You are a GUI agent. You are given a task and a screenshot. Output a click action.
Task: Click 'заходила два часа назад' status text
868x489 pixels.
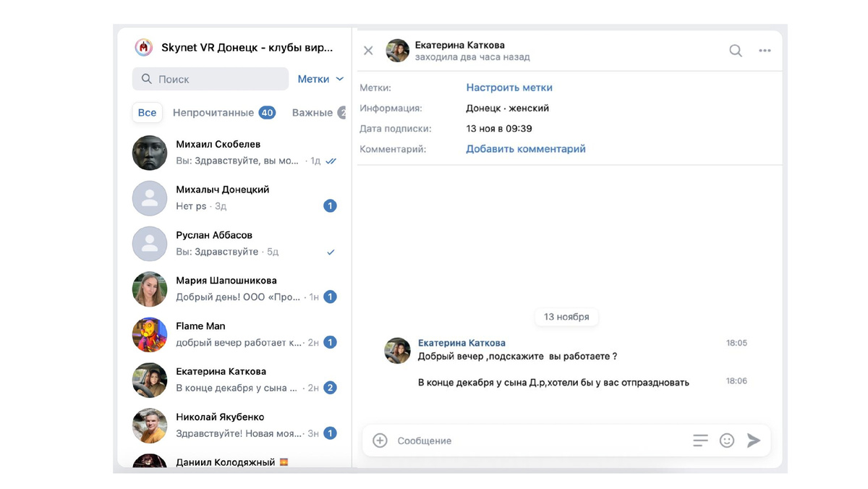(472, 56)
